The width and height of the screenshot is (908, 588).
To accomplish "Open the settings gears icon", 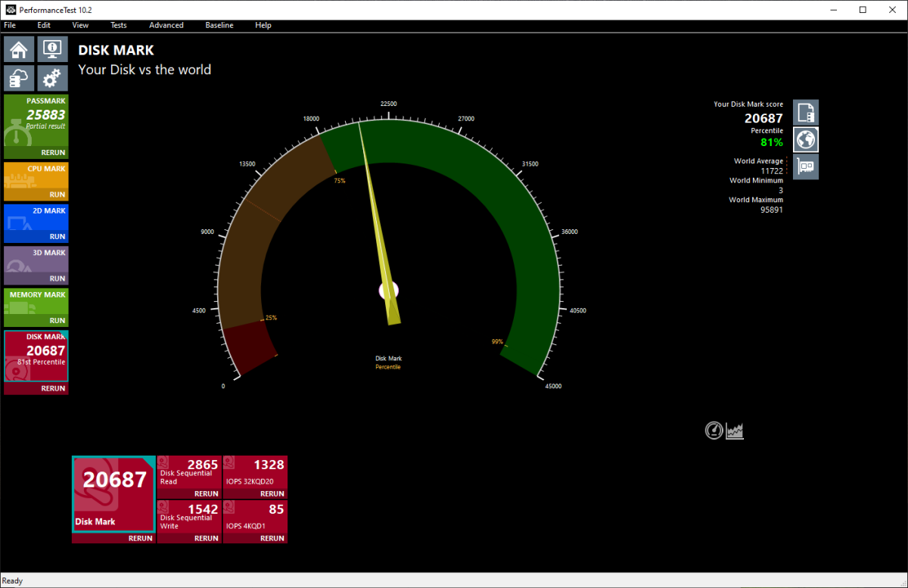I will [x=52, y=78].
